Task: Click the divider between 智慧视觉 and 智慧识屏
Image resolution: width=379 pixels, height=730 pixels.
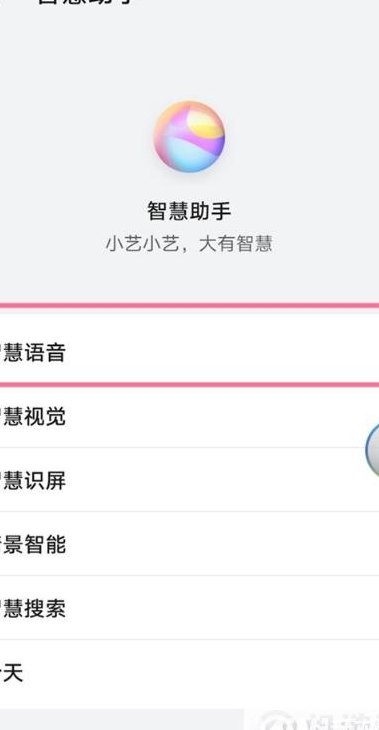Action: click(x=190, y=448)
